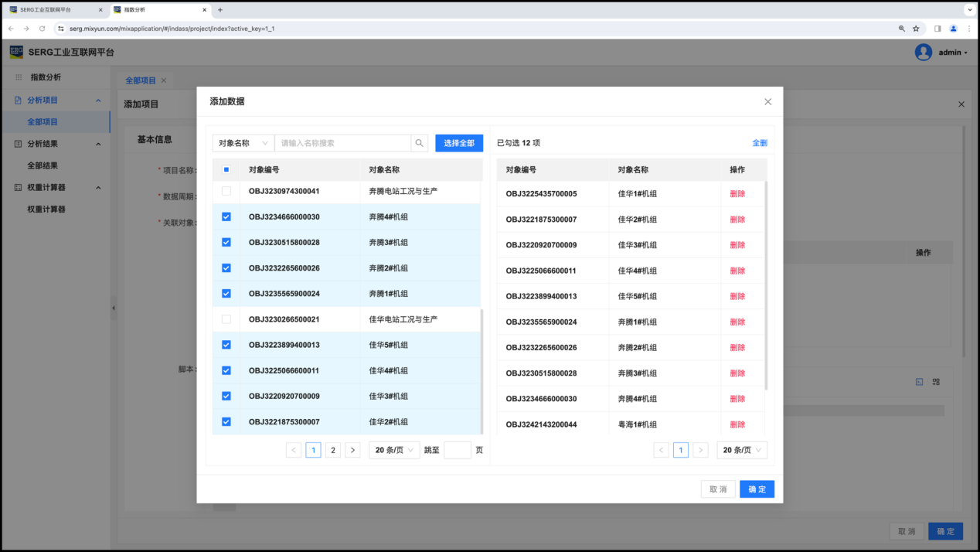Go to next page in left table
Image resolution: width=980 pixels, height=552 pixels.
[352, 450]
